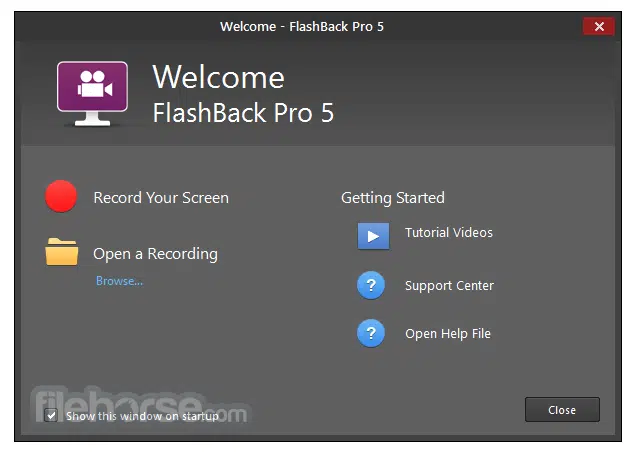Image resolution: width=635 pixels, height=458 pixels.
Task: Close the window with the red X button
Action: point(599,27)
